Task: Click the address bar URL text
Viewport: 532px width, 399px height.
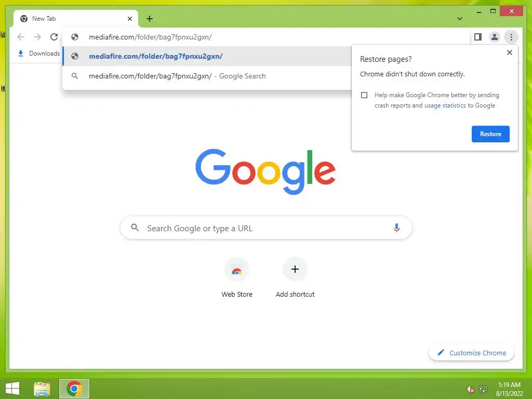Action: [150, 37]
